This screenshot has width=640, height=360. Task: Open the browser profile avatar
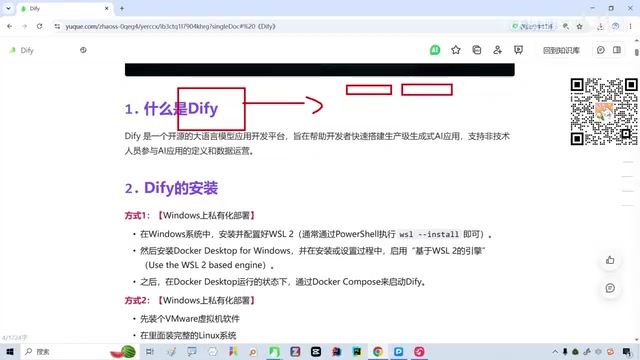coord(615,26)
